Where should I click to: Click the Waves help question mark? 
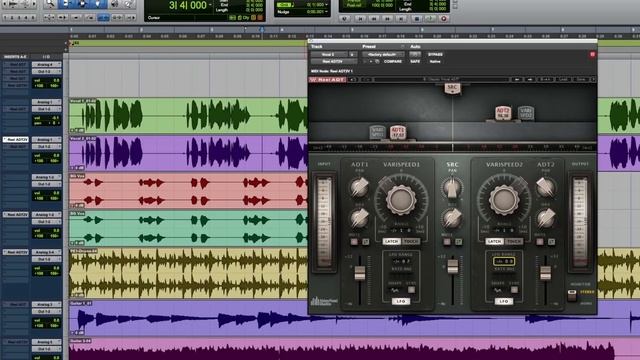pos(593,80)
